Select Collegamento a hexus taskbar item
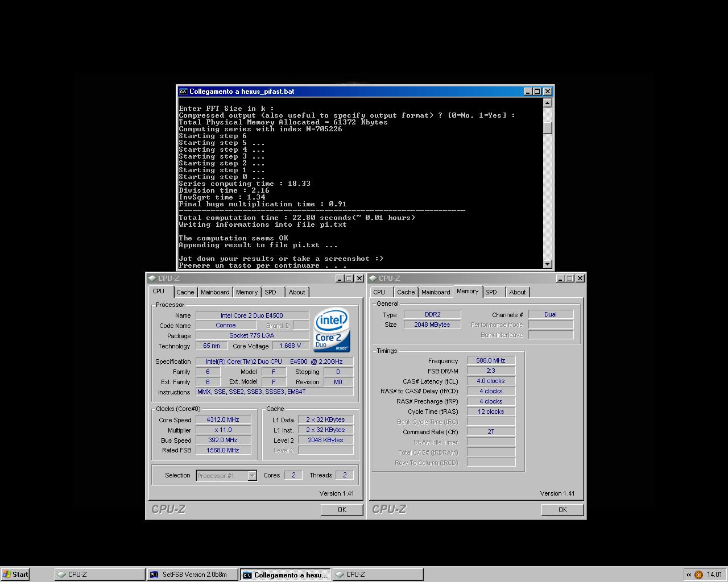 click(x=285, y=575)
